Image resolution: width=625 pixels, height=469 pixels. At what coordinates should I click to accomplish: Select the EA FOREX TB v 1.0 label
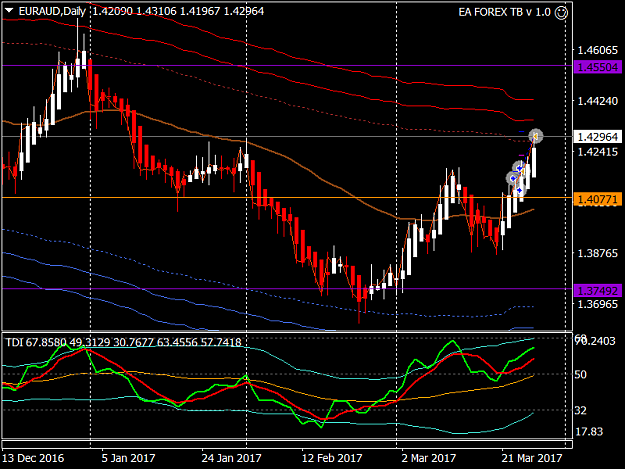tap(504, 12)
